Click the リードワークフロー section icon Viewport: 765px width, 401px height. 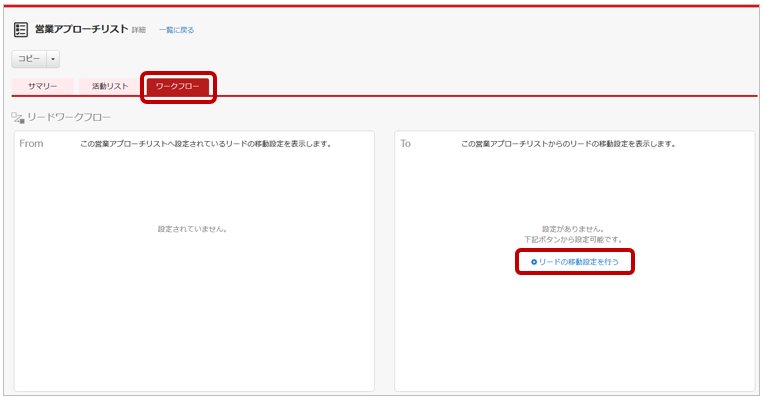click(x=17, y=118)
